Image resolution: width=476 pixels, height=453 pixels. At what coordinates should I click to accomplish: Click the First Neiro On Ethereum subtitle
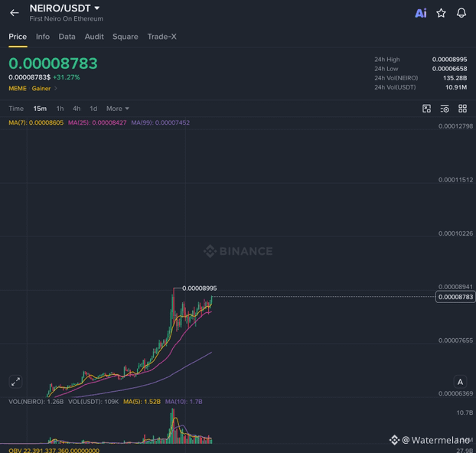point(66,19)
